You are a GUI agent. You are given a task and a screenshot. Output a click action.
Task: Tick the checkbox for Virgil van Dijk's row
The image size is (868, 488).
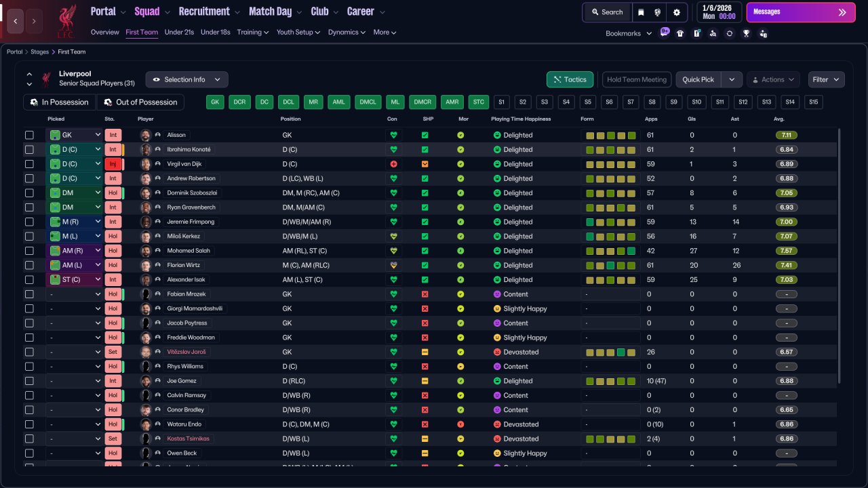[x=29, y=164]
